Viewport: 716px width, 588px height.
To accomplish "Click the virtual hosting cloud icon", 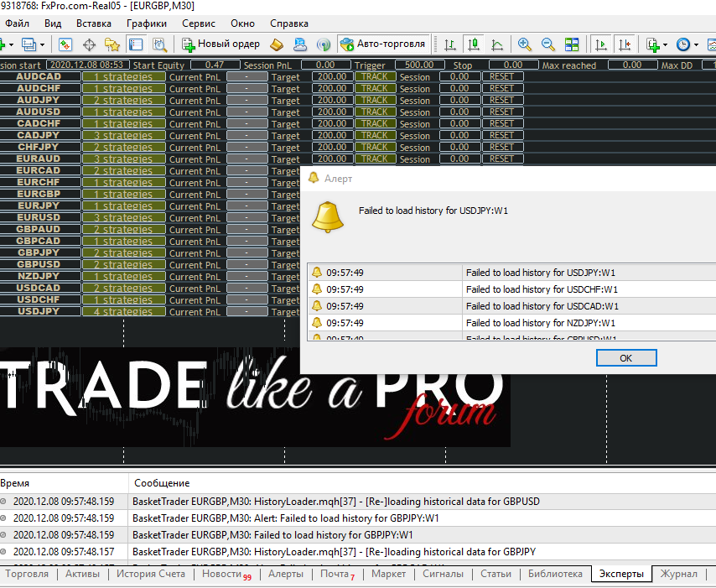I will (x=300, y=44).
